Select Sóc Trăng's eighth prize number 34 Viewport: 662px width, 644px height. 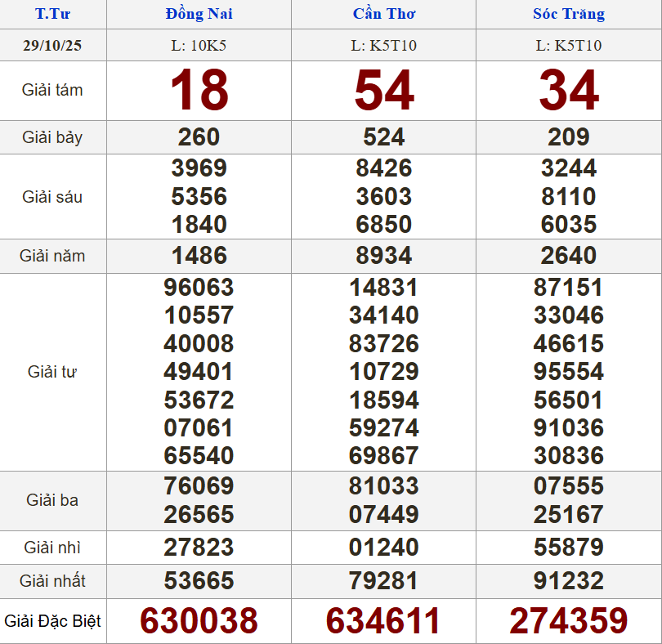pyautogui.click(x=569, y=91)
